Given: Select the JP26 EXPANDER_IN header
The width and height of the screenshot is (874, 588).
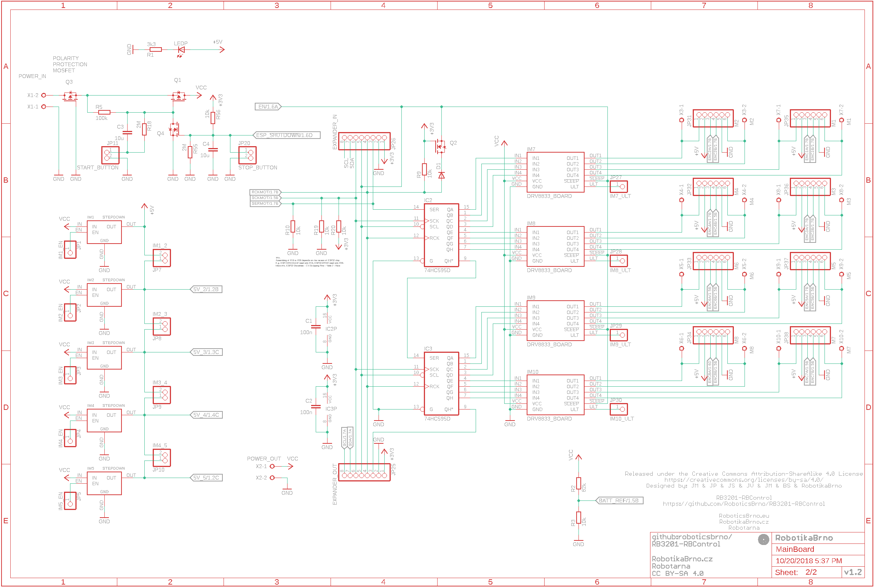Looking at the screenshot, I should 364,141.
